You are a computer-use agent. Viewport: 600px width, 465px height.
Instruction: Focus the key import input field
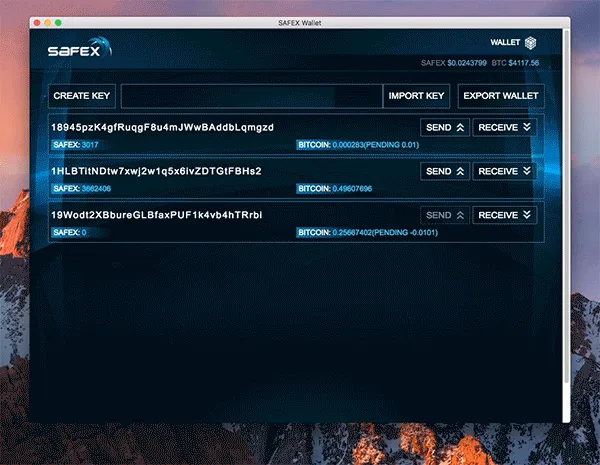[251, 96]
